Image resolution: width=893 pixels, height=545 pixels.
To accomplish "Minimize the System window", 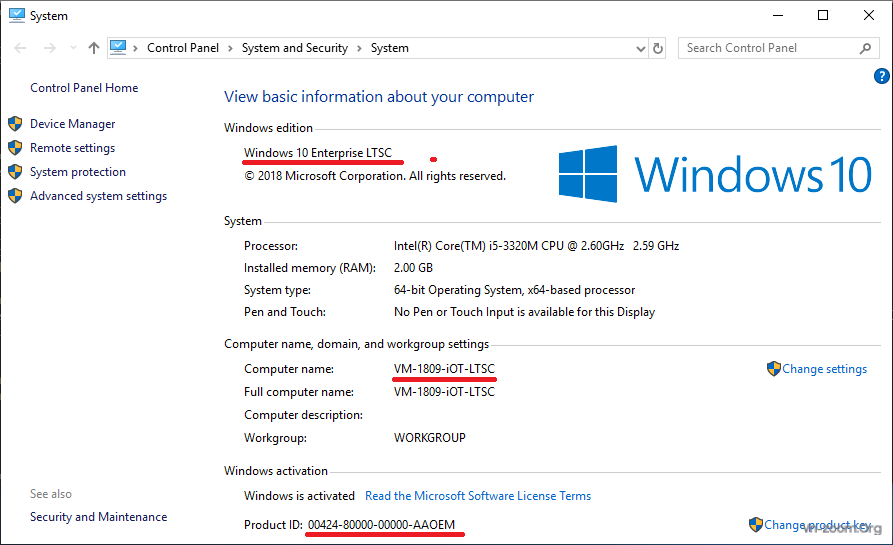I will click(778, 15).
